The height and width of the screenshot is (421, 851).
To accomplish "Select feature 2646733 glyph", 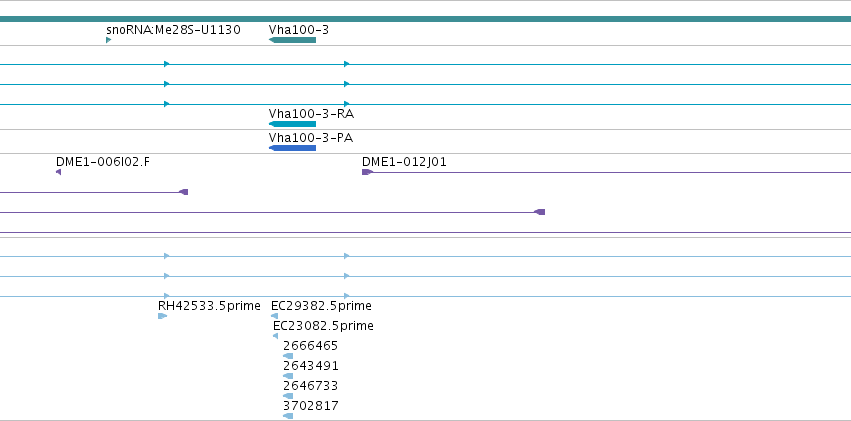I will pyautogui.click(x=288, y=396).
